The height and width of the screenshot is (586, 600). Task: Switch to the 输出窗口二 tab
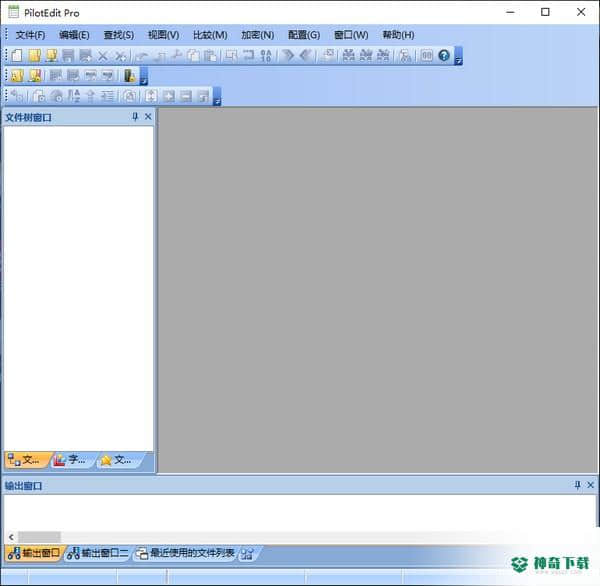98,553
